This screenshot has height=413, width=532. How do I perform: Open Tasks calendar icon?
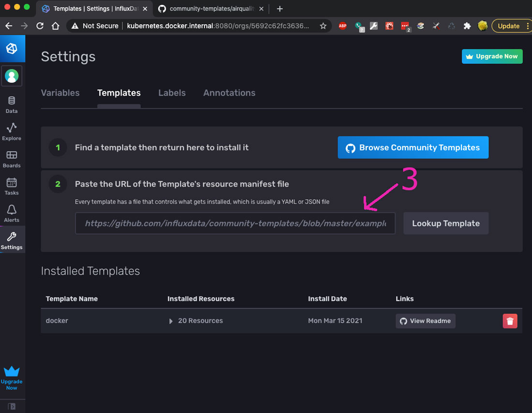coord(12,186)
